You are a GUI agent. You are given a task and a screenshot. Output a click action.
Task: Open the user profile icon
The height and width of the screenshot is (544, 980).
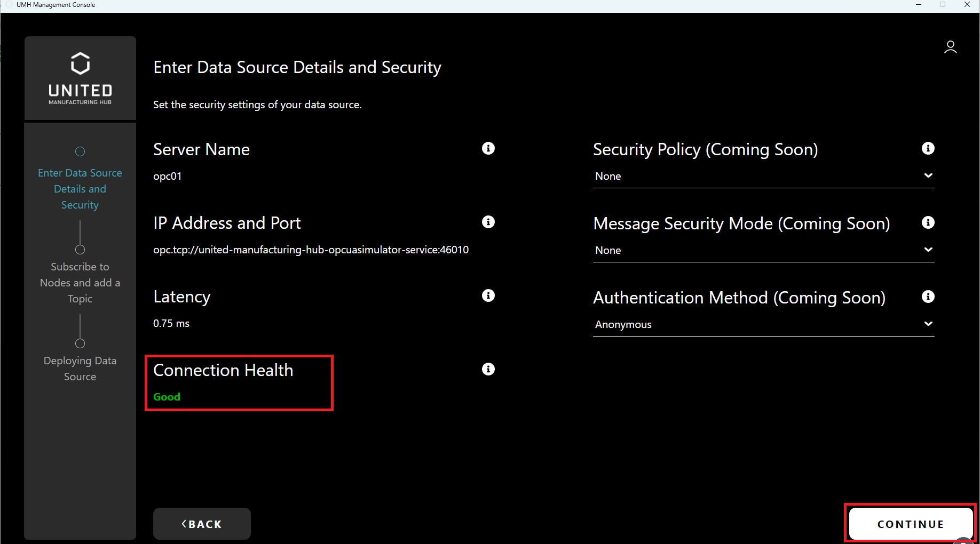tap(950, 47)
